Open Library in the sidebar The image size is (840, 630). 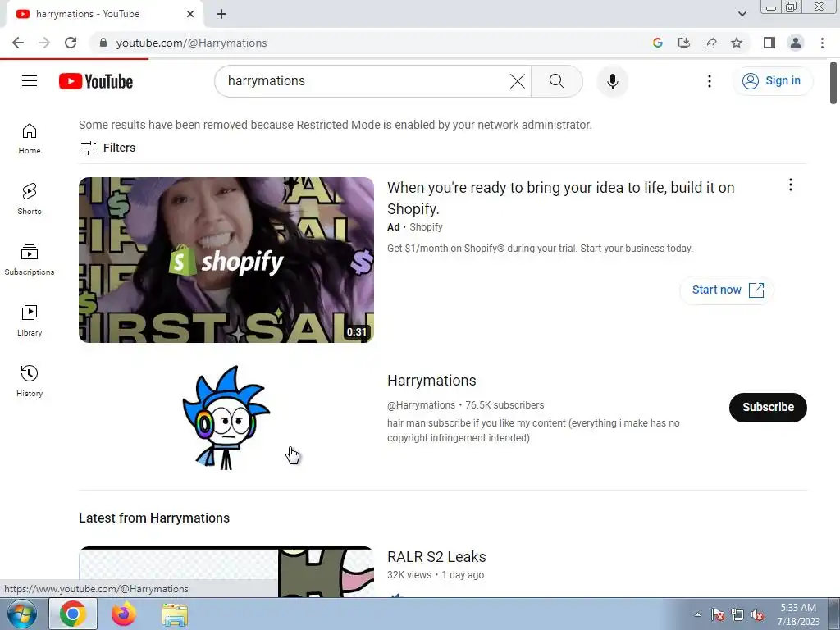[30, 321]
